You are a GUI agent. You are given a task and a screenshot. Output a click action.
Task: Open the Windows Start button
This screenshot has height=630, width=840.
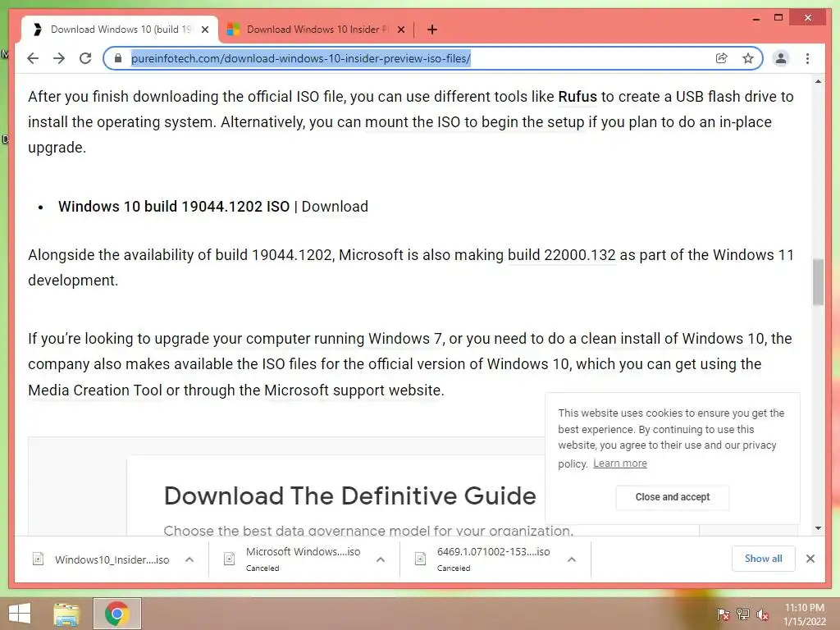click(x=20, y=614)
